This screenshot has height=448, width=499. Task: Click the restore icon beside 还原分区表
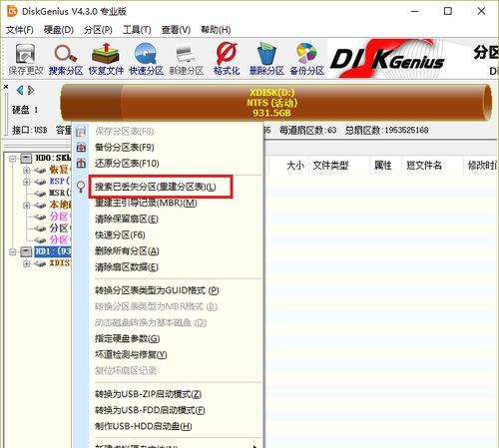pyautogui.click(x=81, y=164)
